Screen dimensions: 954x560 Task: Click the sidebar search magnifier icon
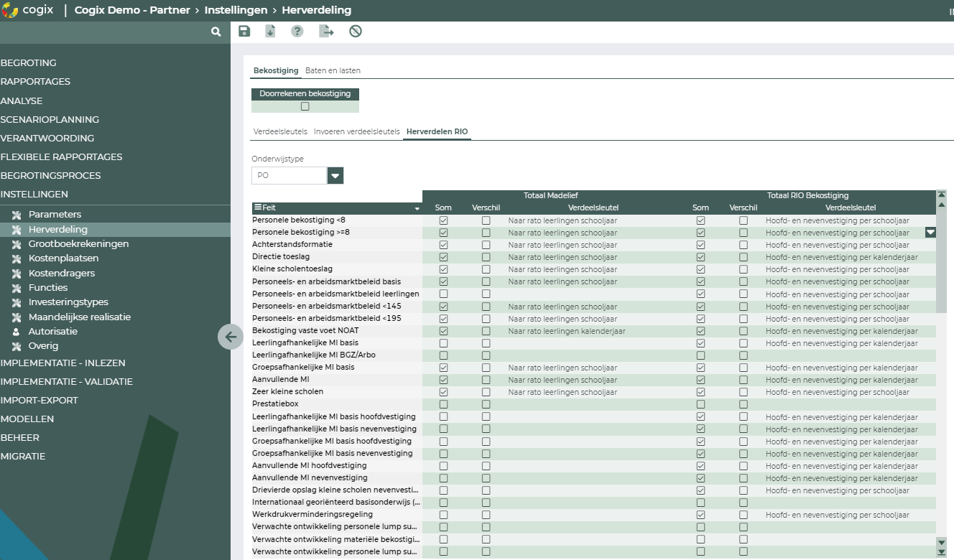coord(216,32)
